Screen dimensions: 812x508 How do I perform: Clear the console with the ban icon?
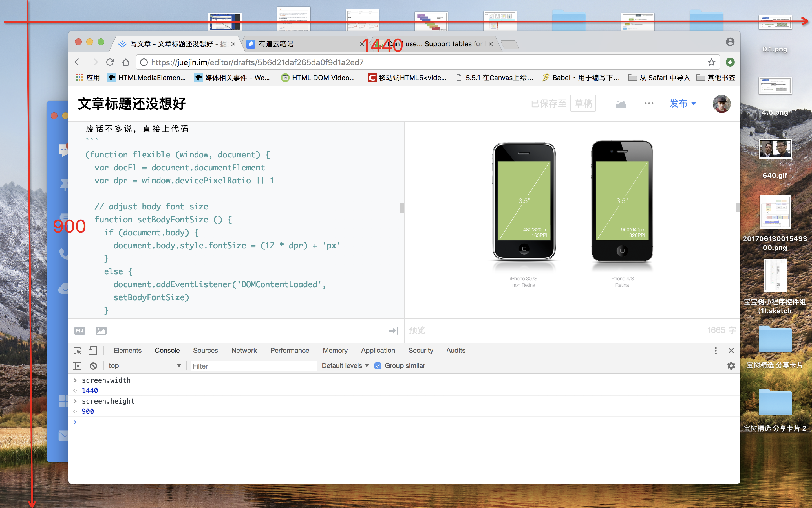93,366
